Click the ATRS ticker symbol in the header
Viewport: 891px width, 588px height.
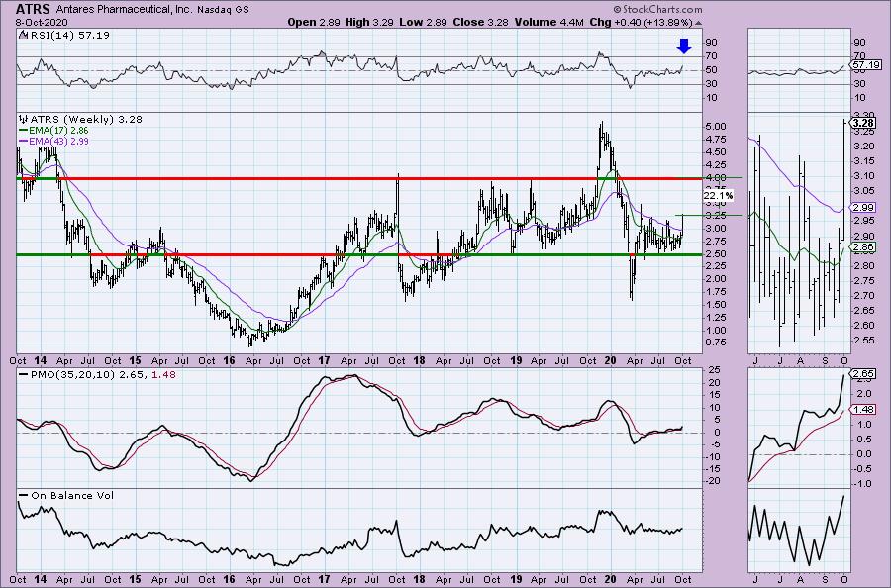[33, 9]
